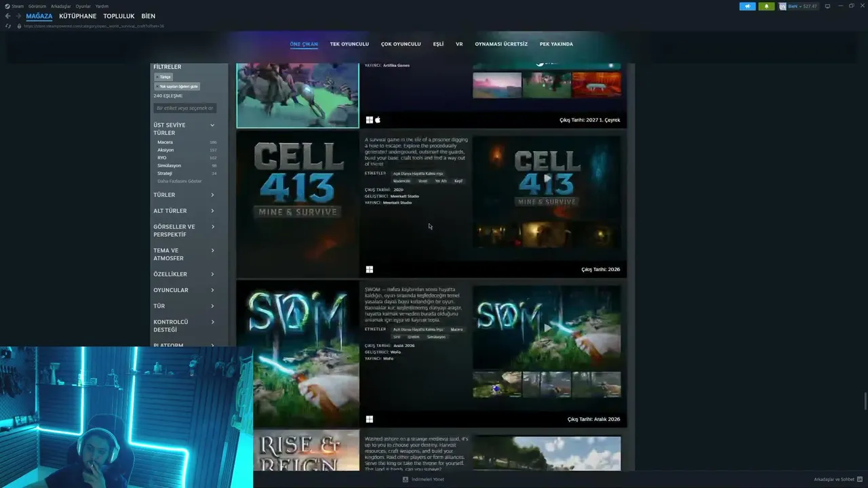Open the Görünüm menu

pyautogui.click(x=37, y=6)
